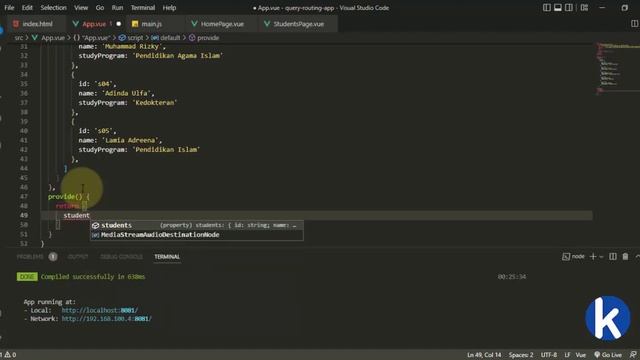Open the Selection menu
This screenshot has height=360, width=640.
pyautogui.click(x=53, y=8)
